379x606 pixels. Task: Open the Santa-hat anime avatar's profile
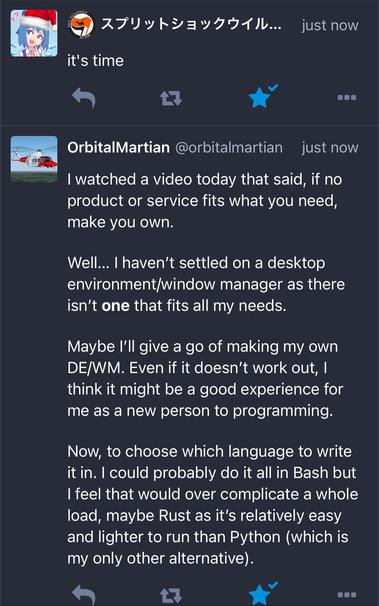click(34, 34)
